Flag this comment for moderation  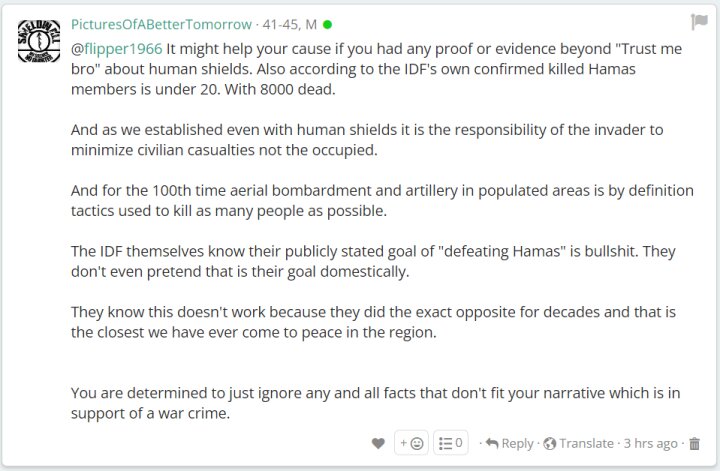[x=699, y=22]
